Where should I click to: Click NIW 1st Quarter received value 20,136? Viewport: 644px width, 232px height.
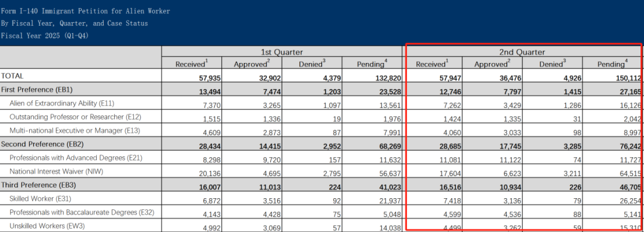tap(210, 173)
